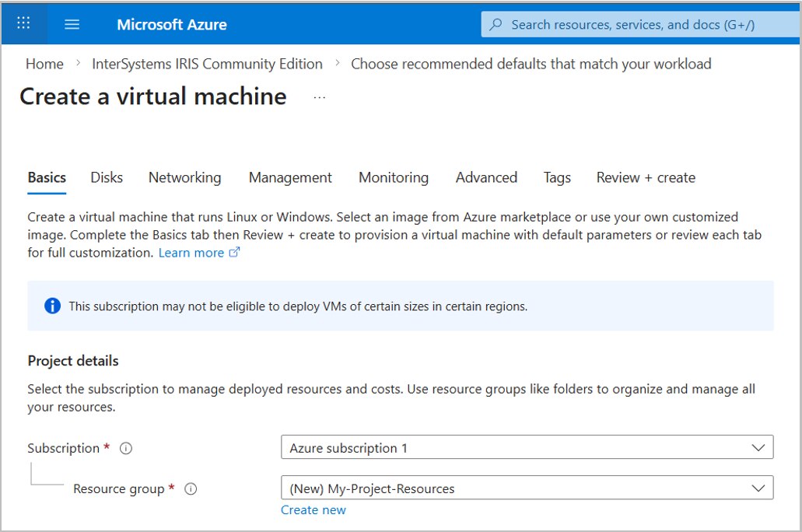The width and height of the screenshot is (802, 532).
Task: Click the search magnifier icon
Action: tap(495, 24)
